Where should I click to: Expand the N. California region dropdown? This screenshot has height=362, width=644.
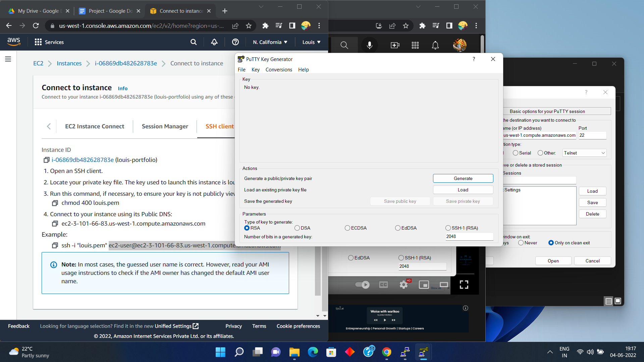[270, 42]
